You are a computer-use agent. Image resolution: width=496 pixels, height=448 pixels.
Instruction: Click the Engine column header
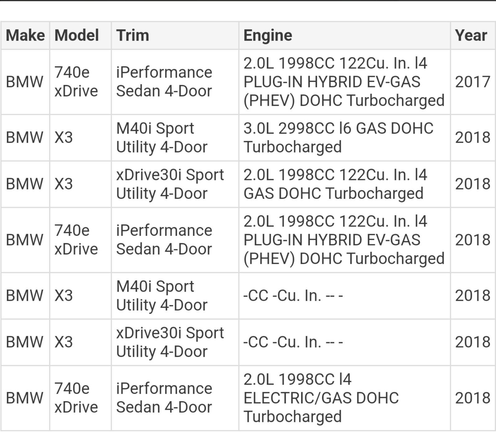click(344, 35)
